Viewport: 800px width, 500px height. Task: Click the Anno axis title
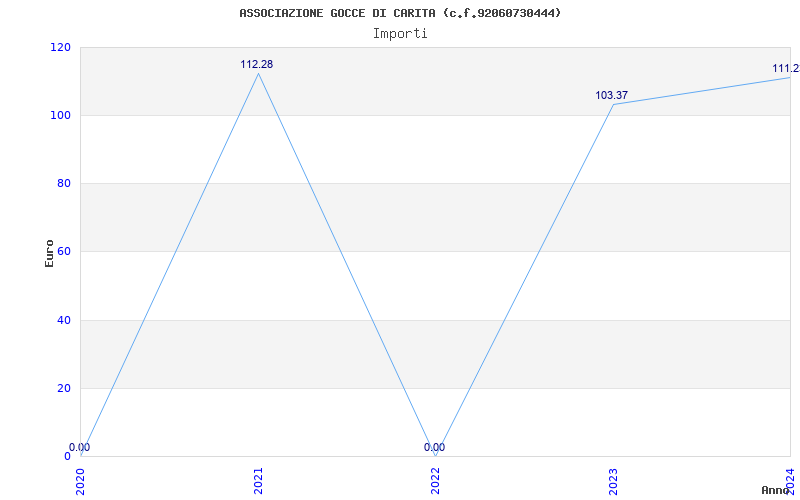[x=776, y=490]
